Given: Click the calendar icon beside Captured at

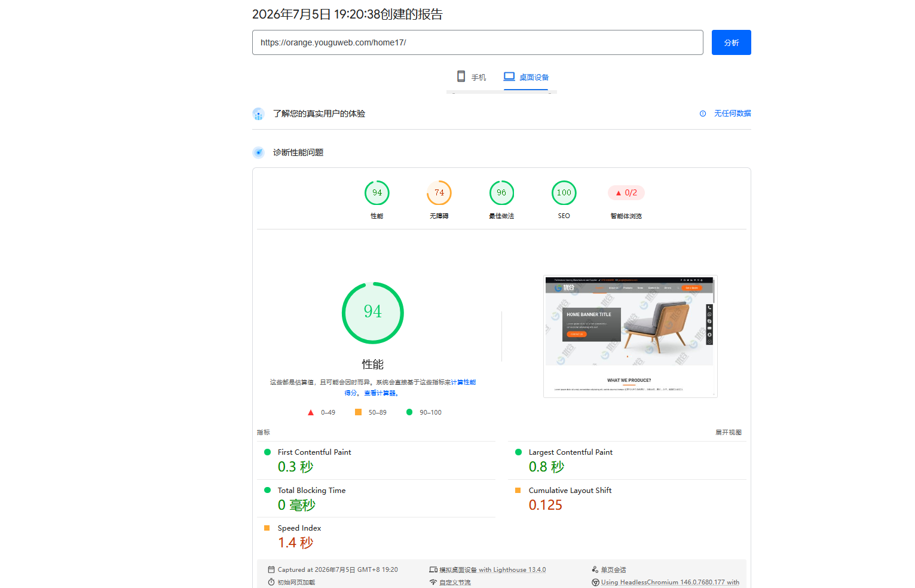Looking at the screenshot, I should point(271,569).
